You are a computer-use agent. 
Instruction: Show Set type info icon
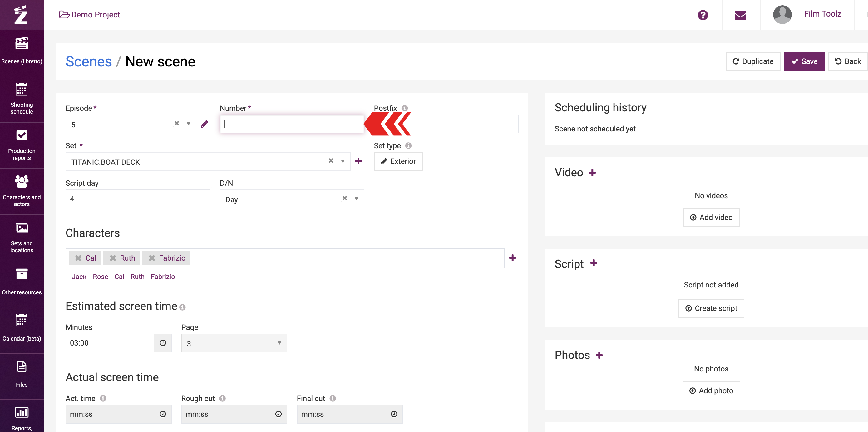pos(408,145)
